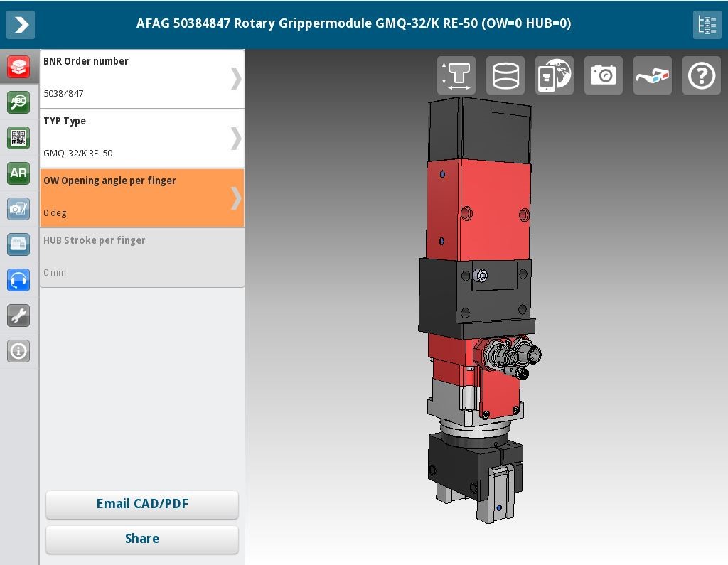Open the catalogs icon in the sidebar
Viewport: 728px width, 565px height.
(18, 67)
